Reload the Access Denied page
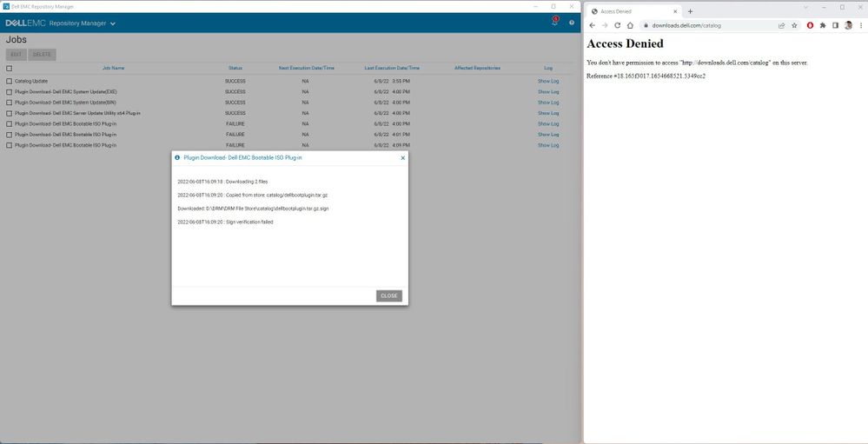Image resolution: width=868 pixels, height=444 pixels. [618, 25]
